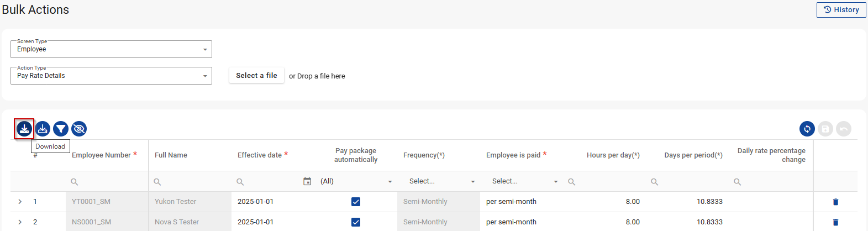Image resolution: width=868 pixels, height=231 pixels.
Task: Expand row 2 details chevron
Action: point(20,222)
